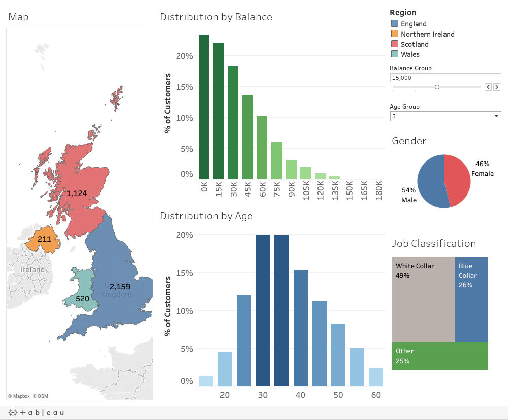Click the Balance Group decrement arrow
Image resolution: width=508 pixels, height=420 pixels.
click(x=488, y=87)
